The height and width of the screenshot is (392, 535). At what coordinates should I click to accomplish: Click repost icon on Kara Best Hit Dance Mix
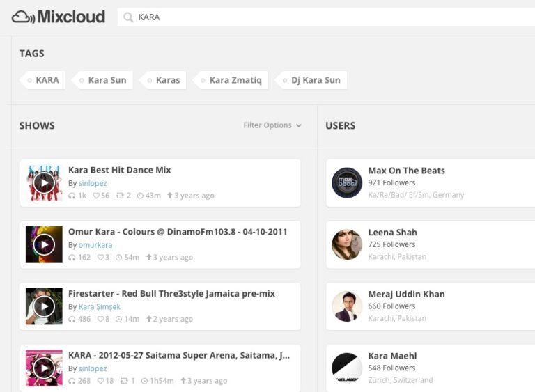point(120,196)
